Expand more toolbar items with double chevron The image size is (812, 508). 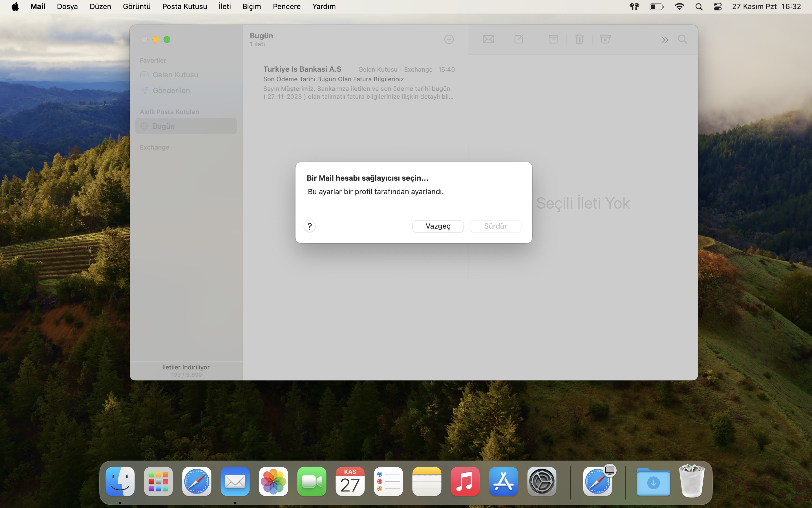click(665, 40)
